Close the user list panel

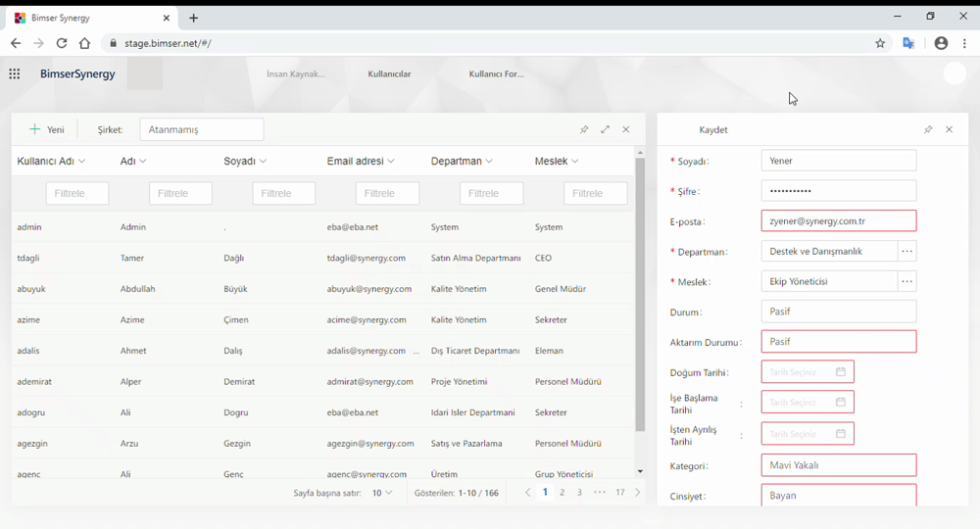pyautogui.click(x=626, y=129)
